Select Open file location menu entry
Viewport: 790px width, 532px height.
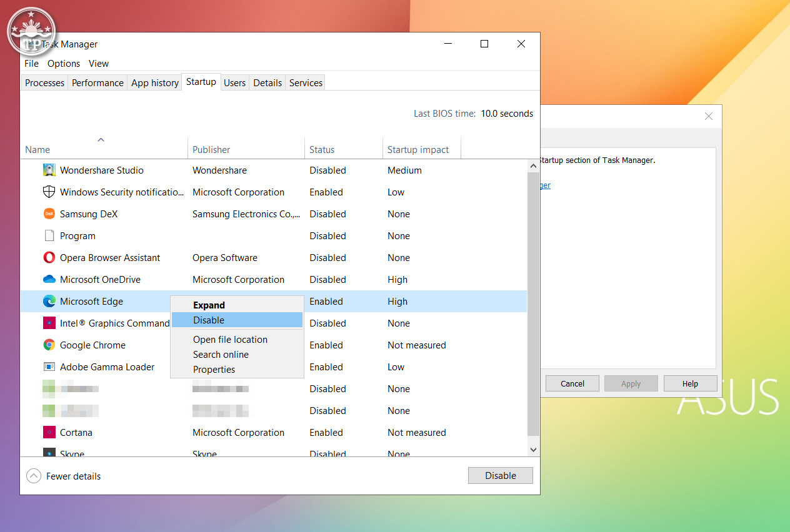237,339
